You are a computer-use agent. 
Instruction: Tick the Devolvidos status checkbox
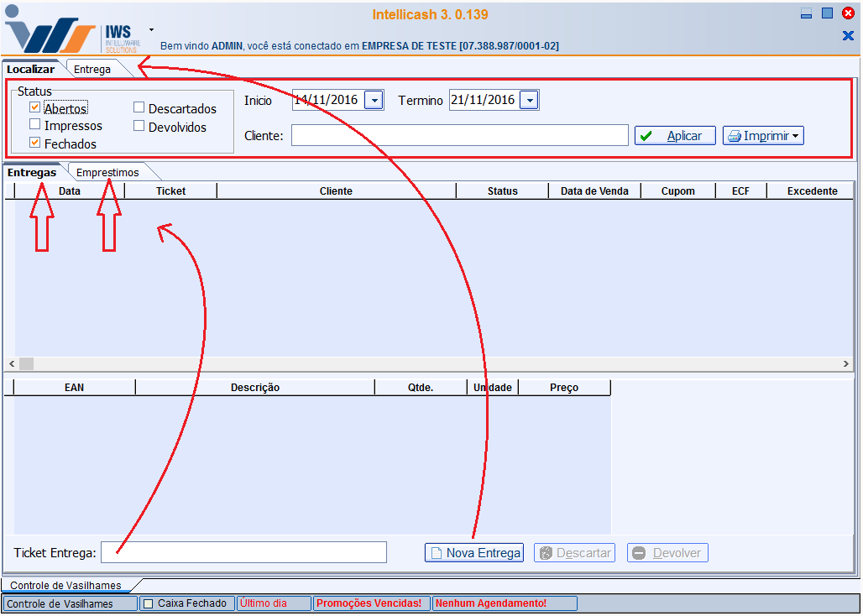coord(139,126)
